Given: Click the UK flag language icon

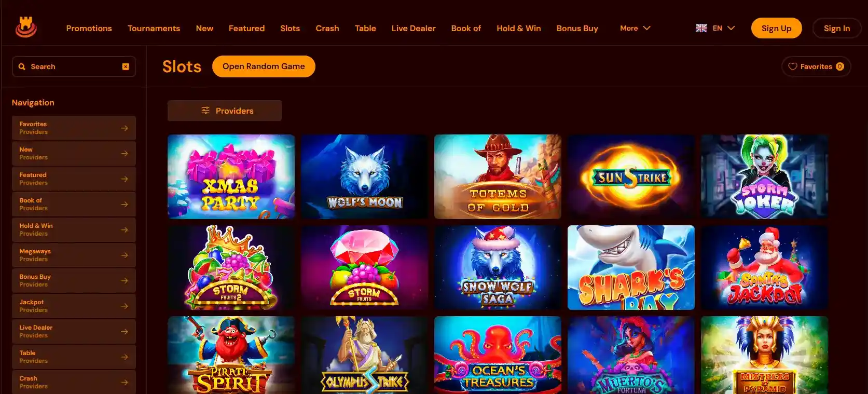Looking at the screenshot, I should point(701,28).
